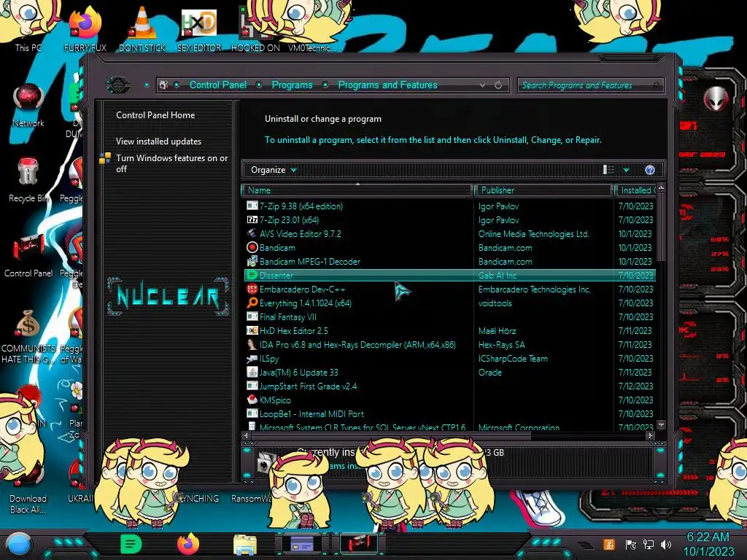The width and height of the screenshot is (747, 560).
Task: Click the KMSpico icon in the list
Action: 252,400
